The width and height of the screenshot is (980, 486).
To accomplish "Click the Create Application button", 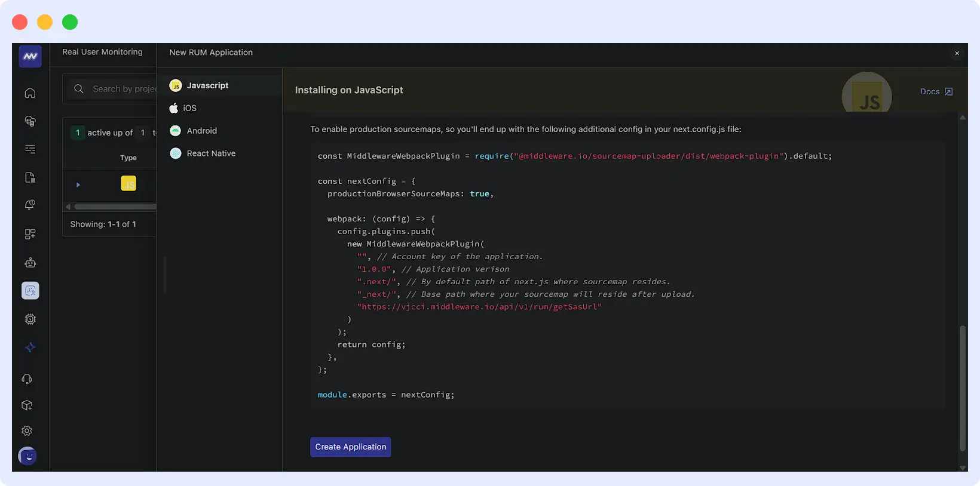I will click(x=351, y=447).
